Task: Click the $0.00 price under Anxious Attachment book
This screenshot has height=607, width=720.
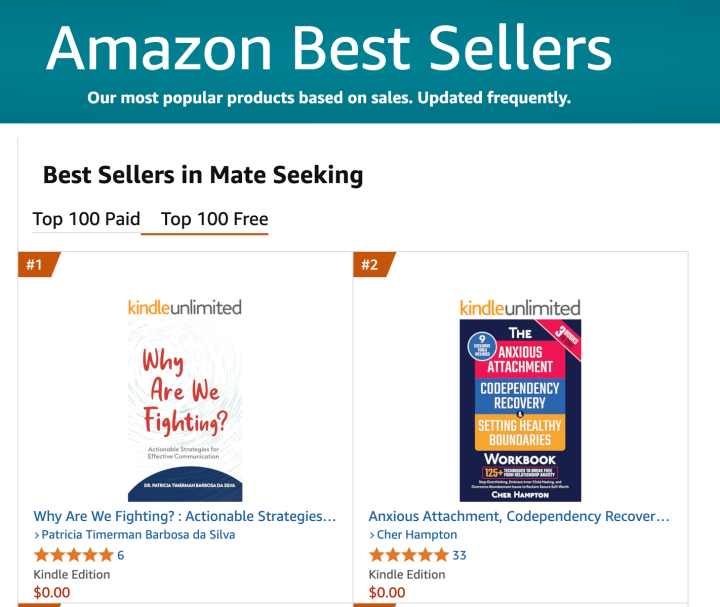Action: [387, 592]
